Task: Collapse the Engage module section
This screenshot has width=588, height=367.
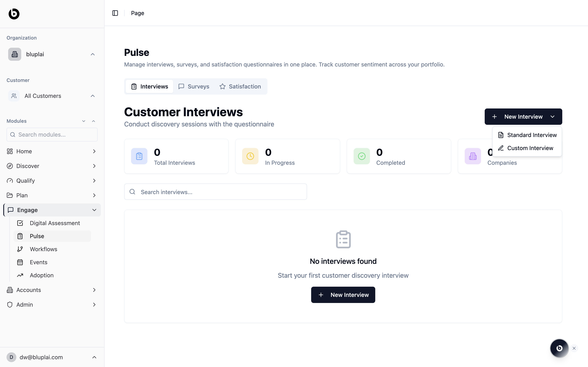Action: pyautogui.click(x=94, y=210)
